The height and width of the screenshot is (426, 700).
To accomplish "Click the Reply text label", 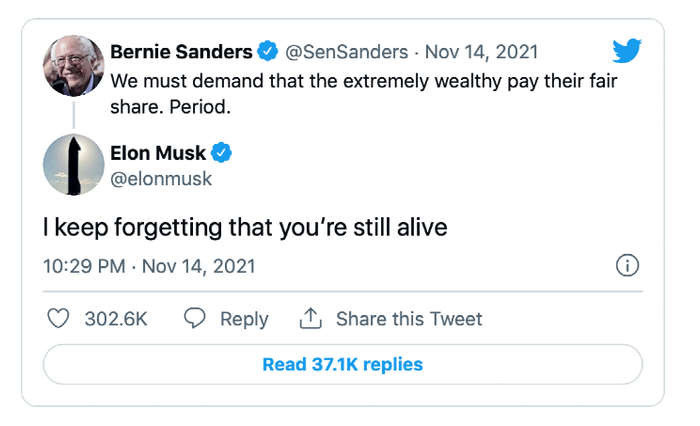I will click(x=244, y=319).
